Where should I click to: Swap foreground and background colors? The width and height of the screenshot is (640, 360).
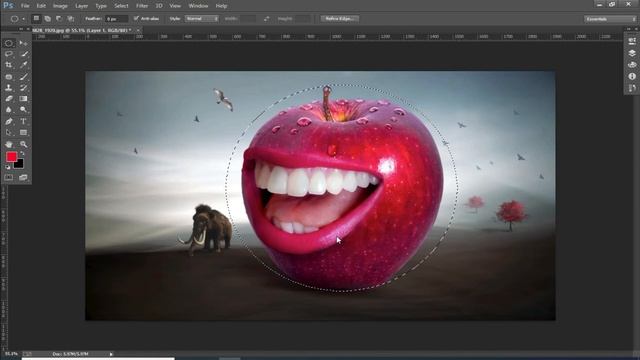tap(22, 154)
